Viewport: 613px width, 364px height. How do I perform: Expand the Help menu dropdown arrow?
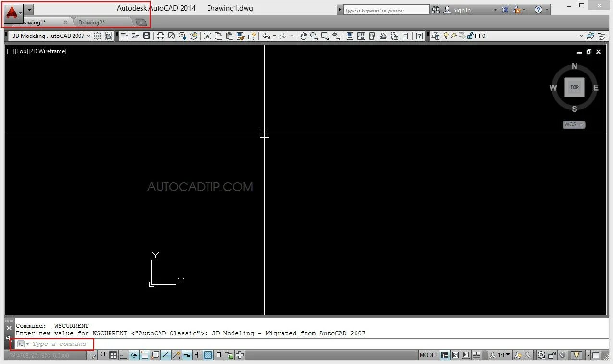point(547,10)
